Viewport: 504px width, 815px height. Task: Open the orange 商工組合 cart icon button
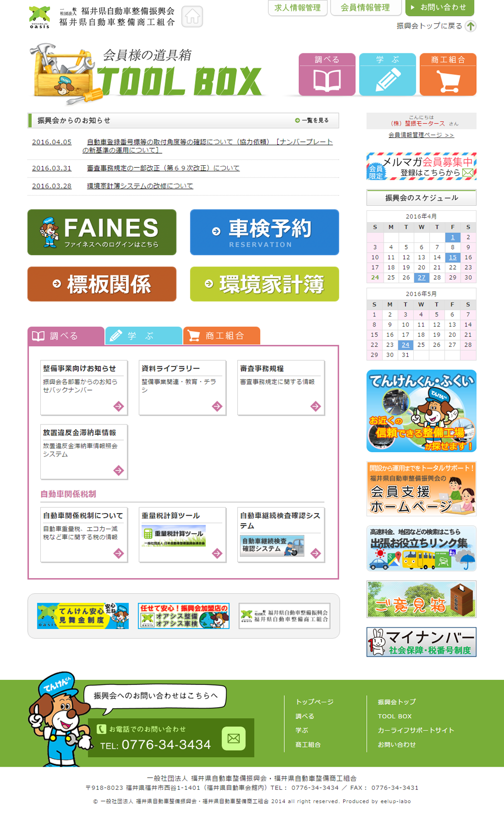click(448, 75)
